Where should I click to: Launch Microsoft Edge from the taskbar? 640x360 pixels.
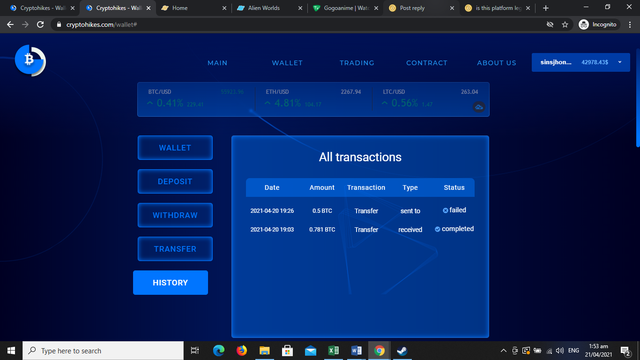coord(218,351)
